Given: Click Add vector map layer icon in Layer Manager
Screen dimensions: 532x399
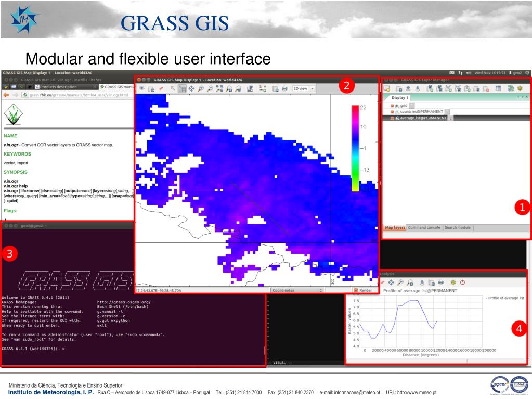Looking at the screenshot, I should (x=449, y=88).
